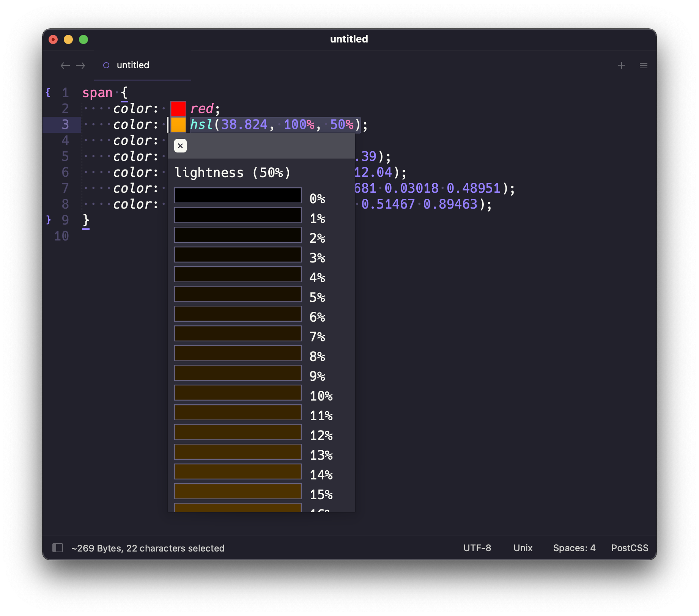This screenshot has height=616, width=699.
Task: Navigate back with left arrow
Action: [x=65, y=66]
